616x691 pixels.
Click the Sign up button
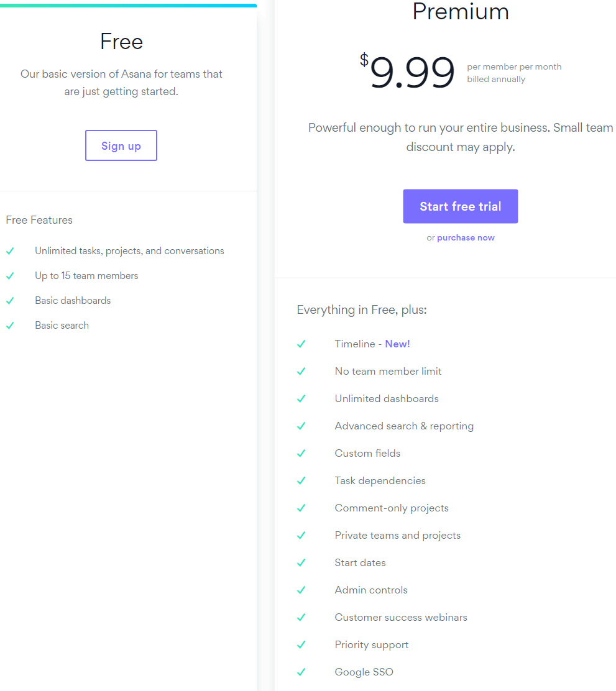point(121,145)
